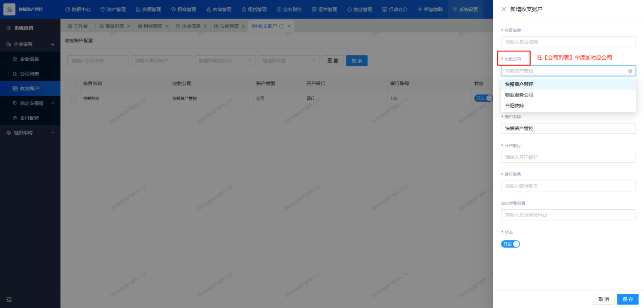This screenshot has height=308, width=644.
Task: Open the 客商管理 menu
Action: click(219, 9)
